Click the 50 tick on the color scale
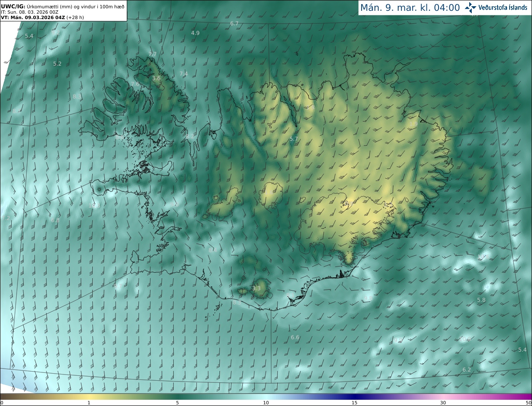The height and width of the screenshot is (406, 532). (x=529, y=403)
